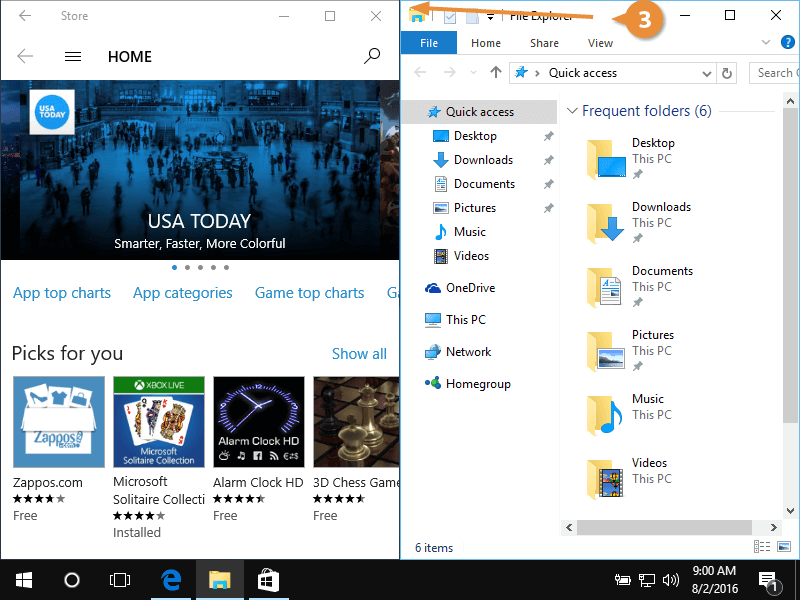
Task: Select Videos in the navigation pane
Action: click(x=471, y=256)
